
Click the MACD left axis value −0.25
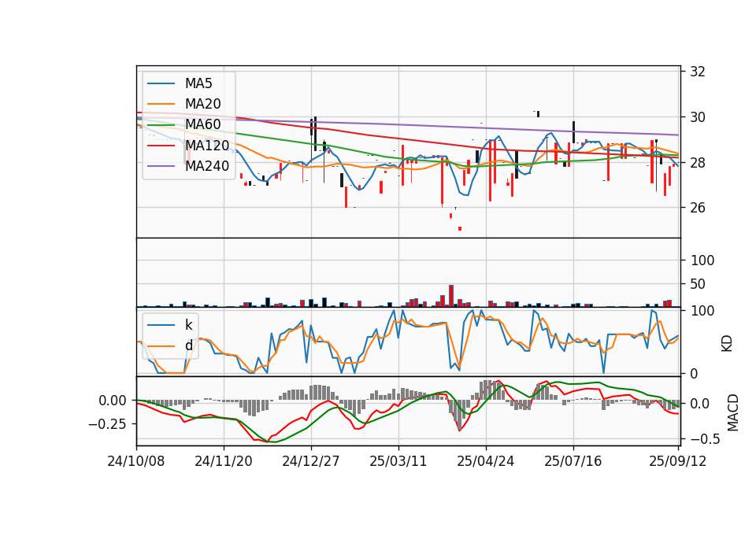107,424
